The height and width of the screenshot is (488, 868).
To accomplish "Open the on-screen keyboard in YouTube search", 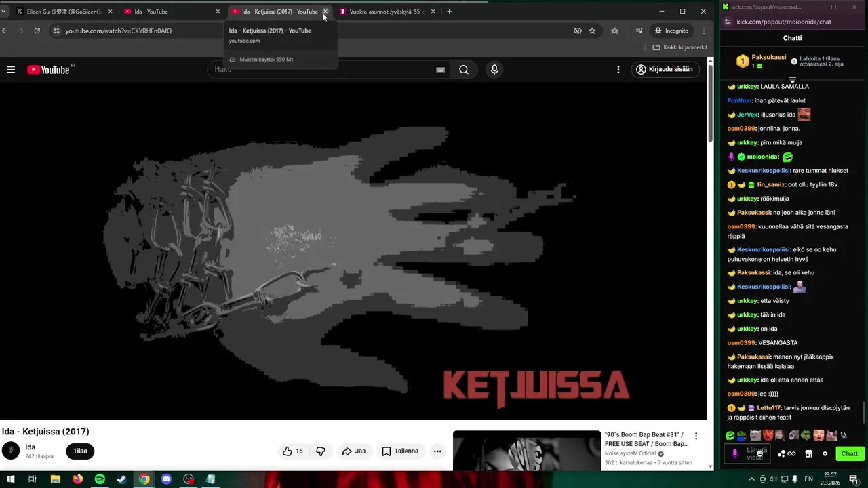I will point(440,70).
